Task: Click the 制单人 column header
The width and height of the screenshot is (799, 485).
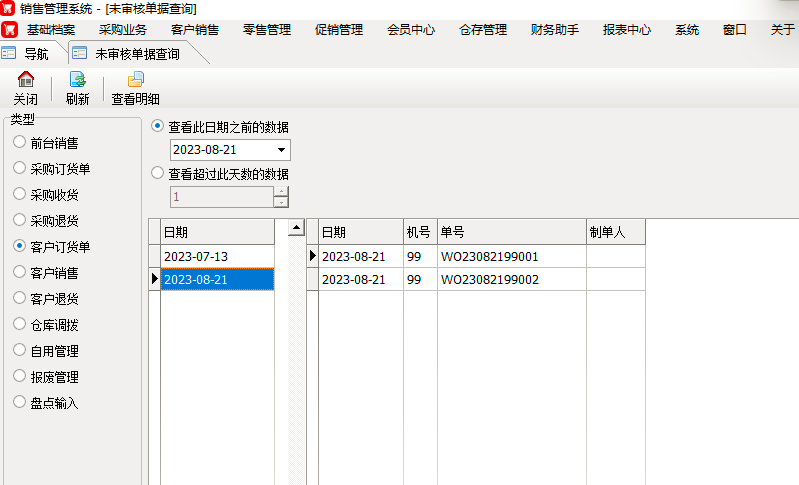Action: [615, 232]
